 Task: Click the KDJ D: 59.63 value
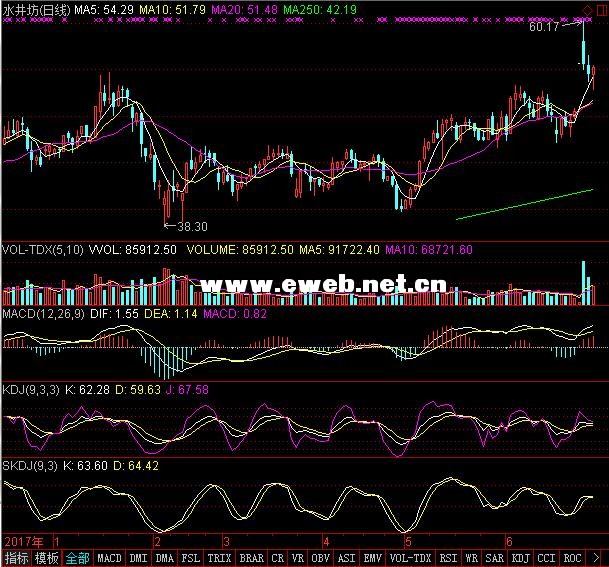point(138,390)
